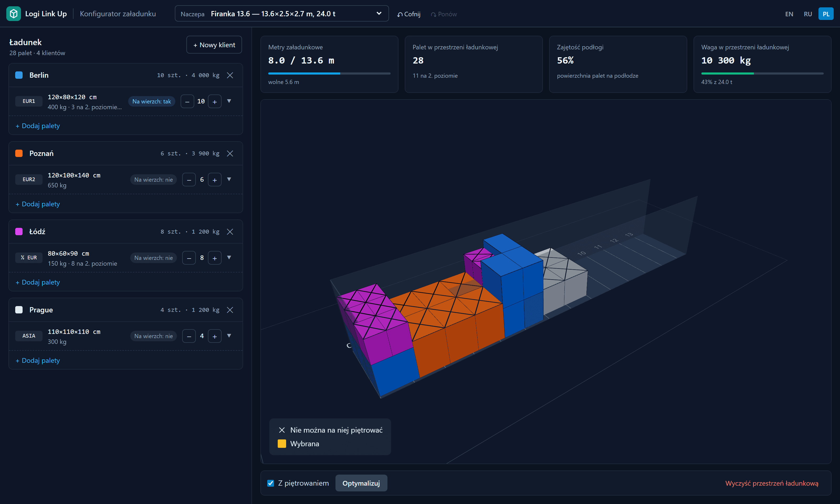
Task: Toggle Berlin 'Na wierzch: tak' stacking chip
Action: coord(151,101)
